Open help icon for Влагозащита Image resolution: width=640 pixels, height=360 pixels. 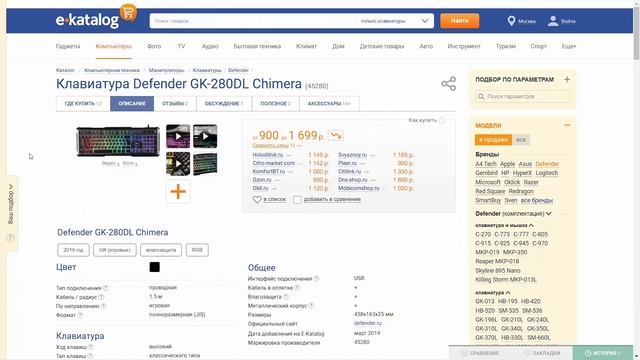pyautogui.click(x=286, y=297)
